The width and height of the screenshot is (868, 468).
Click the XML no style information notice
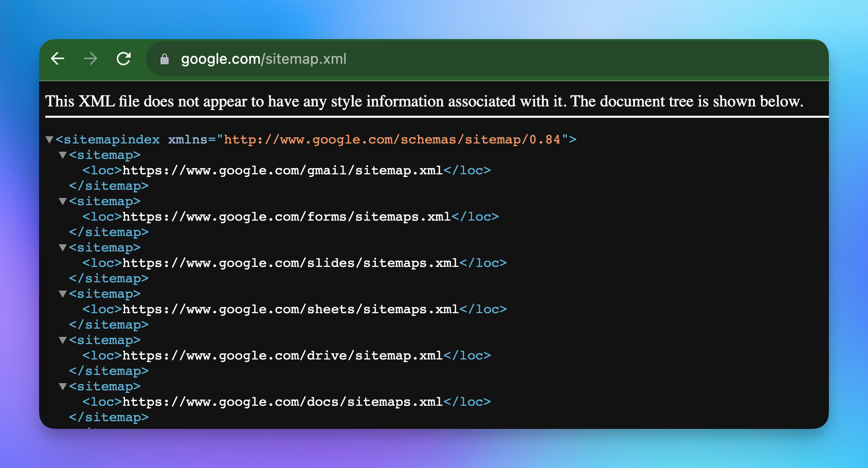424,101
